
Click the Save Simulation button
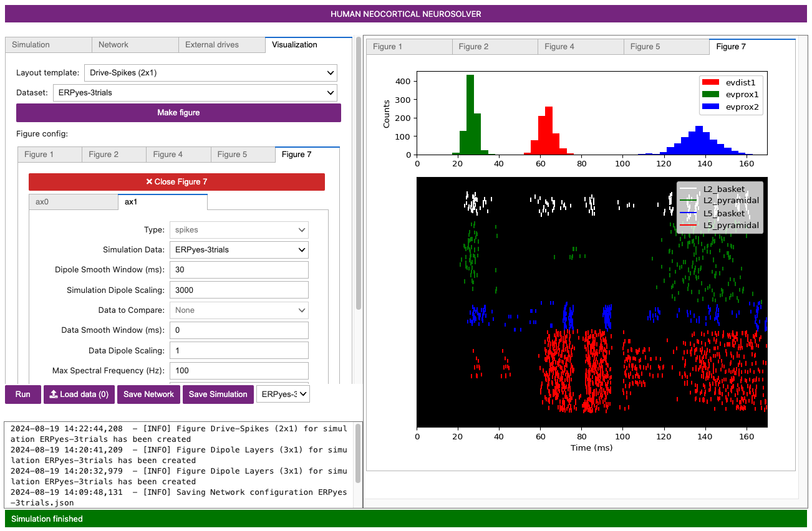click(x=218, y=395)
